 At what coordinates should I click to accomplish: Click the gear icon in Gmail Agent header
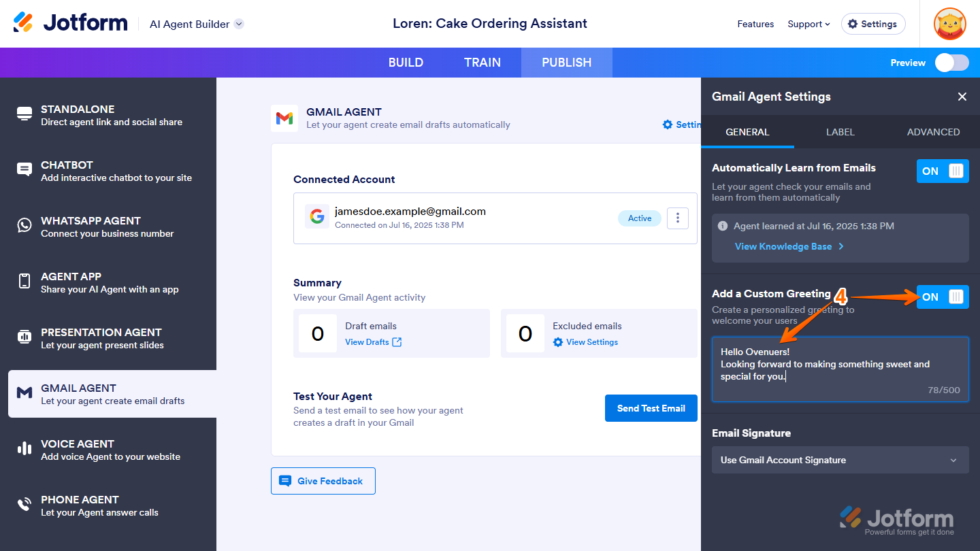pyautogui.click(x=668, y=124)
